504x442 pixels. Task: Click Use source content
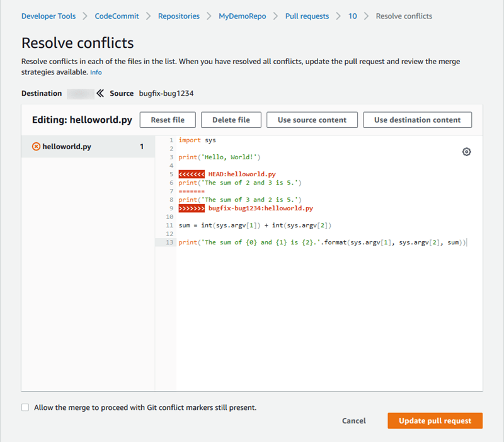pos(312,120)
